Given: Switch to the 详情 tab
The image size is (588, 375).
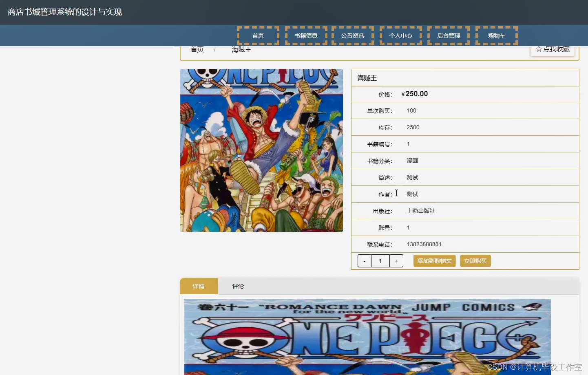Looking at the screenshot, I should (x=199, y=286).
